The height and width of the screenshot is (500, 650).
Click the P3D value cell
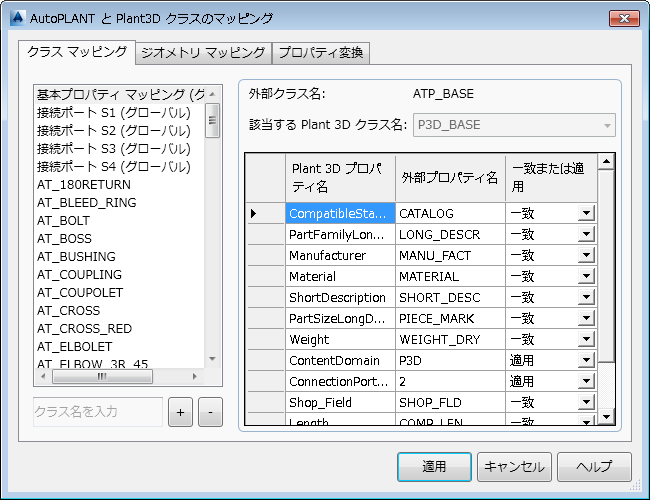[451, 361]
